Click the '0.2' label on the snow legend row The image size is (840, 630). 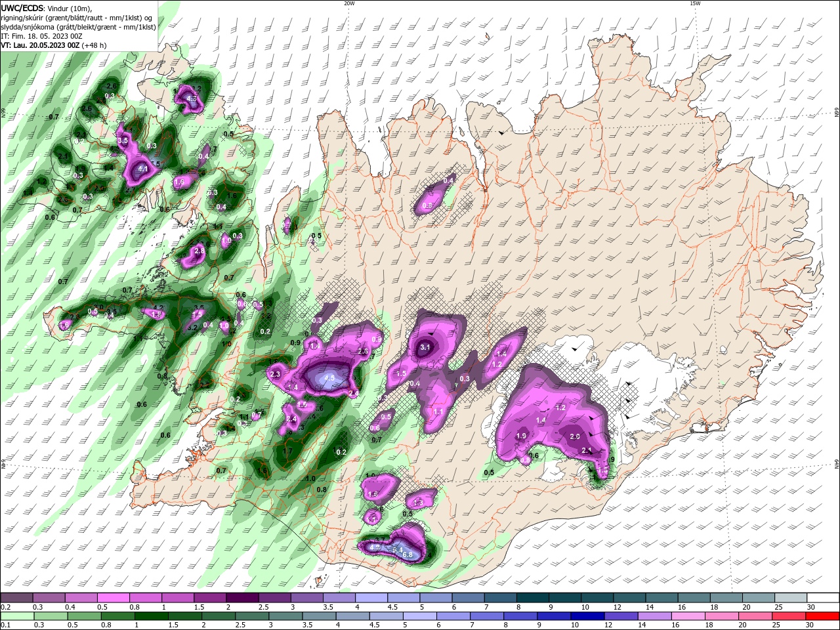pos(5,607)
